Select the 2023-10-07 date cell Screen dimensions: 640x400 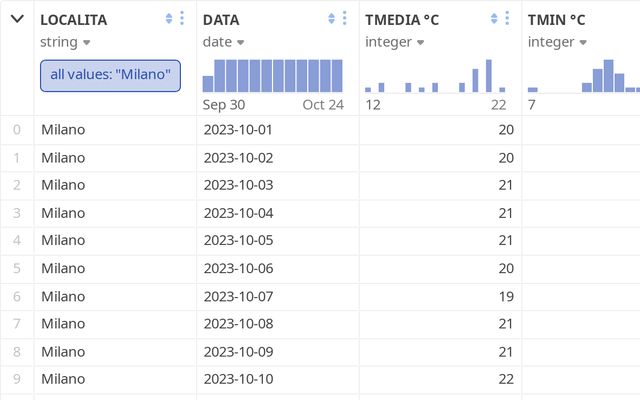click(238, 296)
